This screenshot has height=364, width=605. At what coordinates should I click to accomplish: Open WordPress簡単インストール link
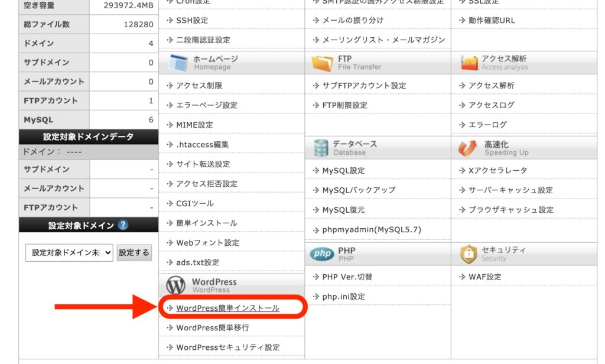tap(227, 308)
